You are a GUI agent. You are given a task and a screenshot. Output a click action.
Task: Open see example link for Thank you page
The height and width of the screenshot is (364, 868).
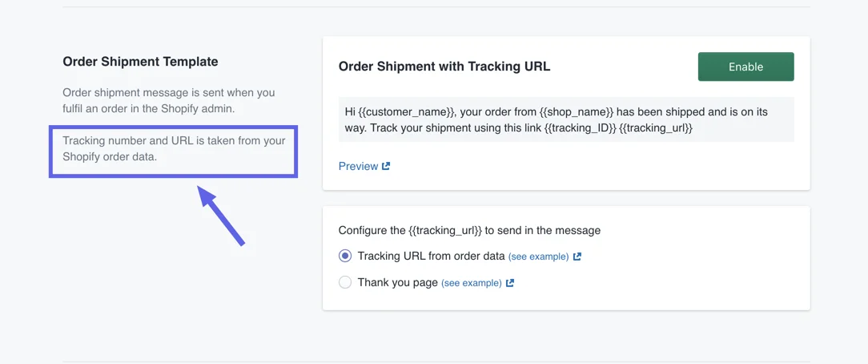(471, 283)
